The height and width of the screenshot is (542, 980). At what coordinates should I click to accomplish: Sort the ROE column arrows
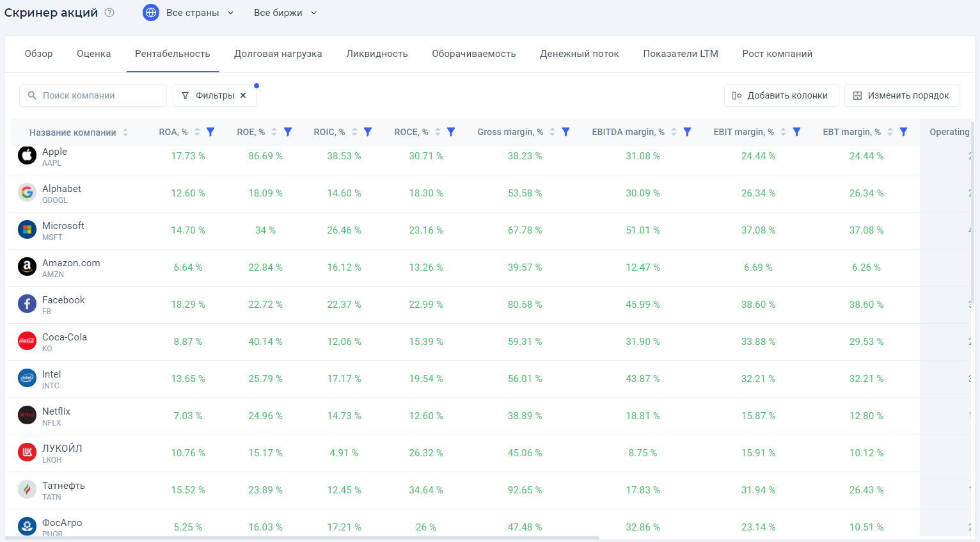coord(274,132)
